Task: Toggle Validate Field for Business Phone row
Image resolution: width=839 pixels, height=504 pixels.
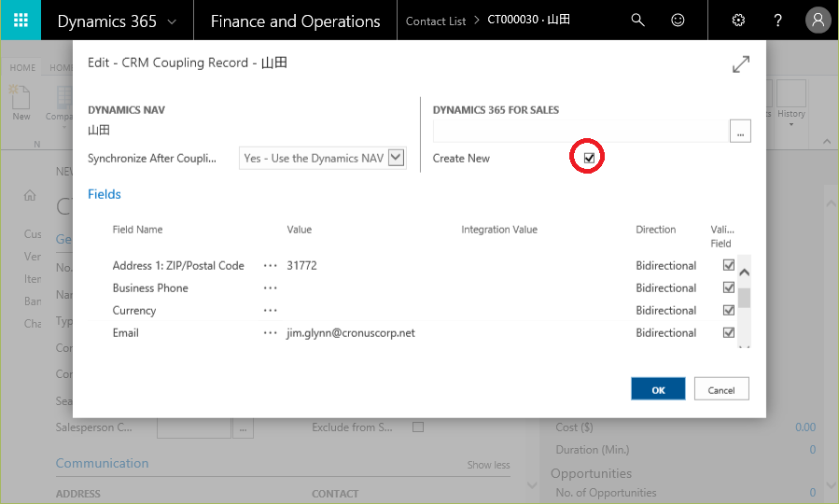Action: (728, 287)
